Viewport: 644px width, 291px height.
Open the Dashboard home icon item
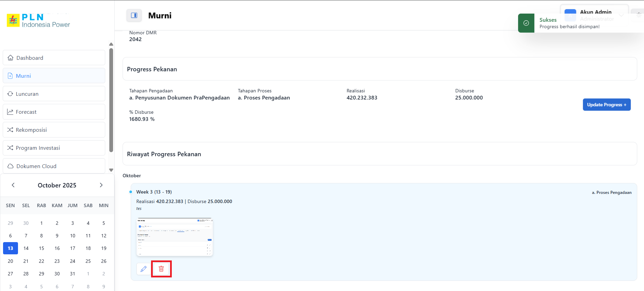pyautogui.click(x=11, y=58)
